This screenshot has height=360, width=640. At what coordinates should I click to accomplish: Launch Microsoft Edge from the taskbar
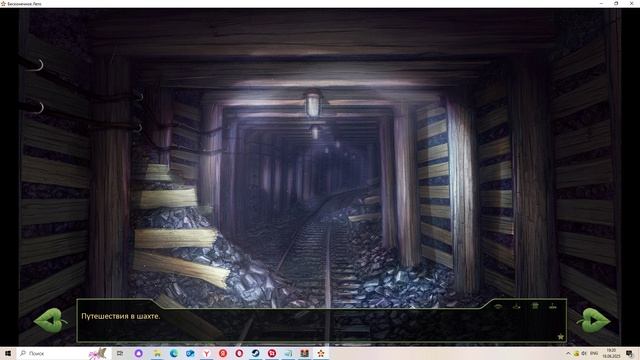coord(174,353)
